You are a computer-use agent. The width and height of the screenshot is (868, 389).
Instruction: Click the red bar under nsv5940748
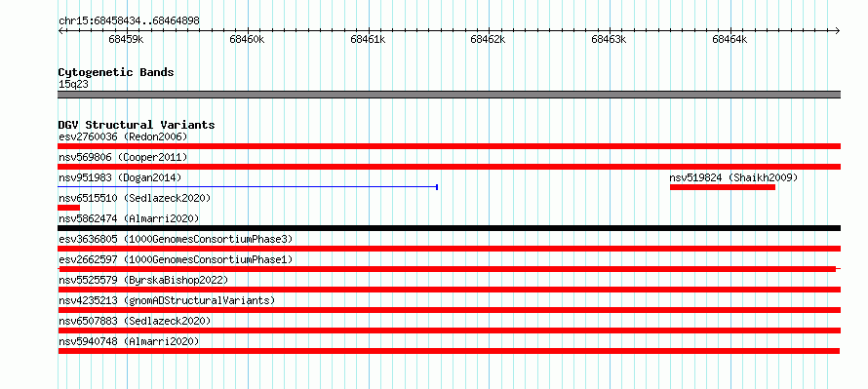(449, 351)
